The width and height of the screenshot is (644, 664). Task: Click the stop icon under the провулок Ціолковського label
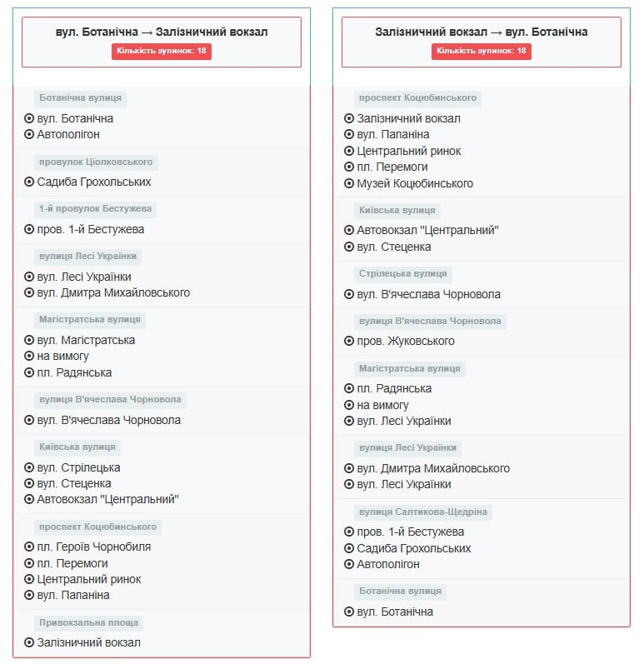[x=29, y=182]
